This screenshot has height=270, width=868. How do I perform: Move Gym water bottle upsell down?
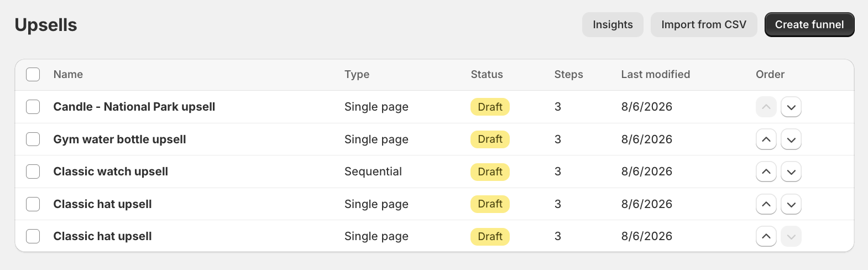(791, 139)
